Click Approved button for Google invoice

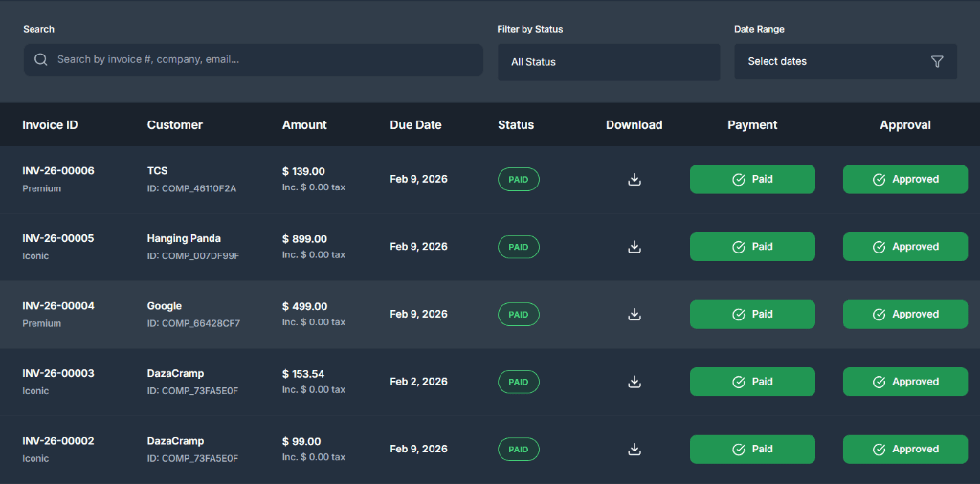[x=905, y=314]
